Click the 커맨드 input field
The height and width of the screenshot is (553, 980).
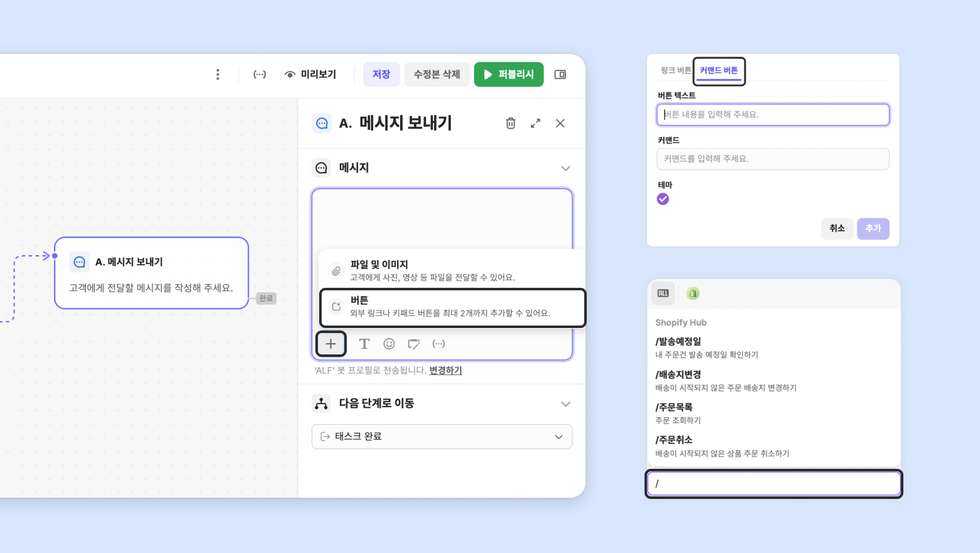pyautogui.click(x=773, y=159)
